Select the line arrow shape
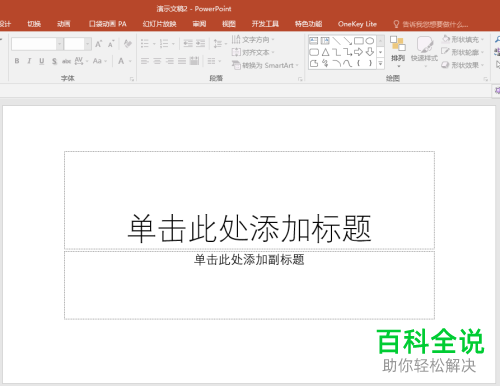Screen dimensions: 500x386 348,41
